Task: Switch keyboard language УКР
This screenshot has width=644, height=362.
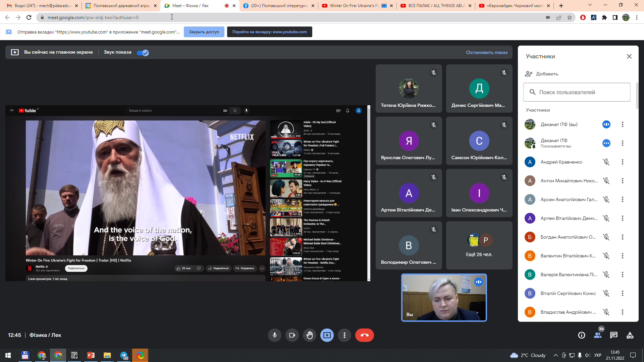Action: pos(598,355)
